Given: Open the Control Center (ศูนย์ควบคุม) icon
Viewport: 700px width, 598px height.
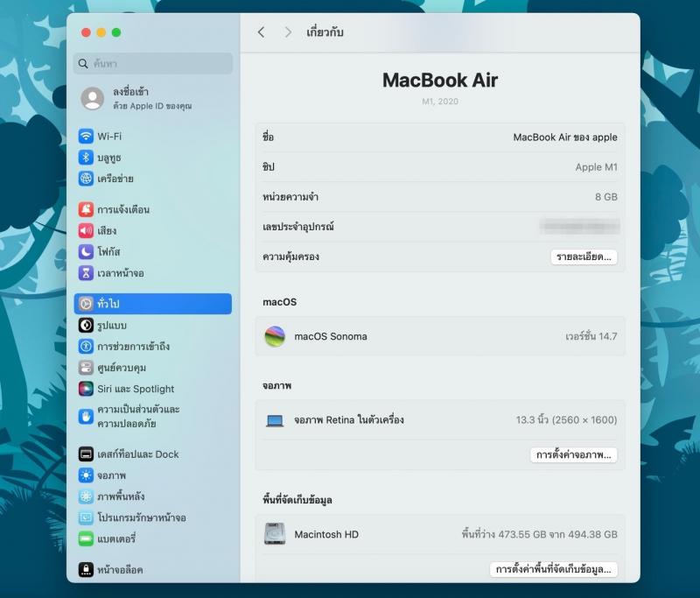Looking at the screenshot, I should click(x=86, y=368).
